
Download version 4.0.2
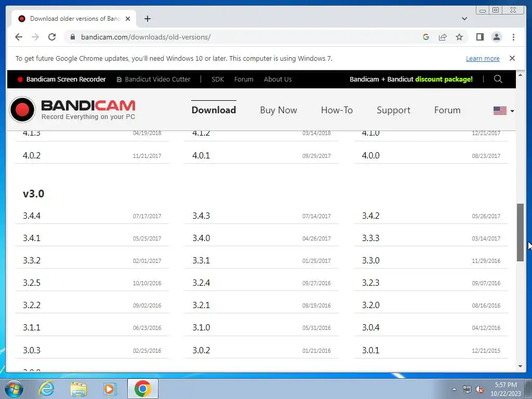(91, 155)
